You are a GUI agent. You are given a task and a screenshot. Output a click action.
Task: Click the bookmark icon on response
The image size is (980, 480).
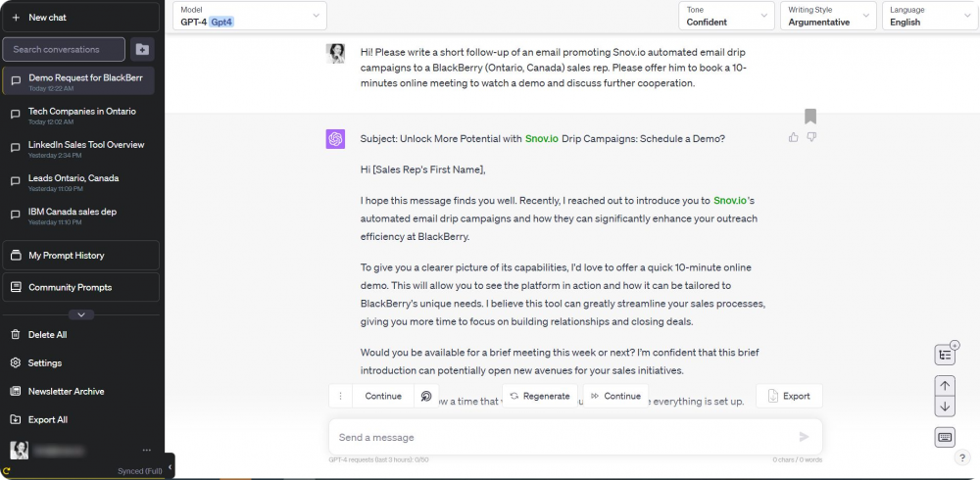pos(810,117)
